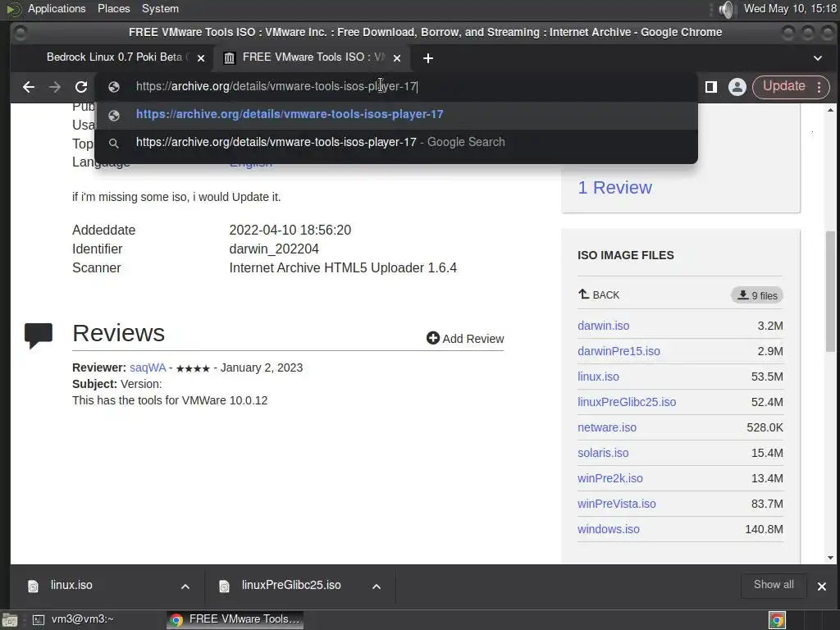The width and height of the screenshot is (840, 630).
Task: Click the show desktop icon in bottom panel
Action: point(10,620)
